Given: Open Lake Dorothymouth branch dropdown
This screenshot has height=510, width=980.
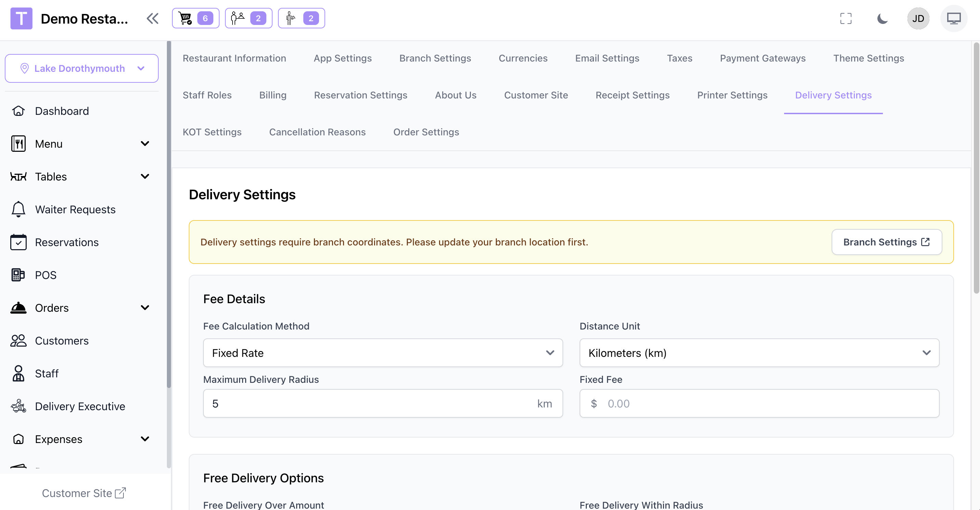Looking at the screenshot, I should [81, 68].
